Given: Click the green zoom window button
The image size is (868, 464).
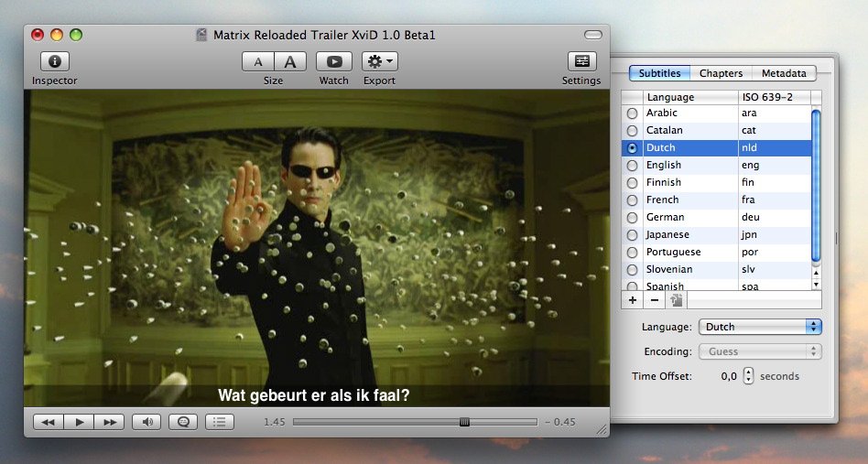Looking at the screenshot, I should pyautogui.click(x=76, y=35).
